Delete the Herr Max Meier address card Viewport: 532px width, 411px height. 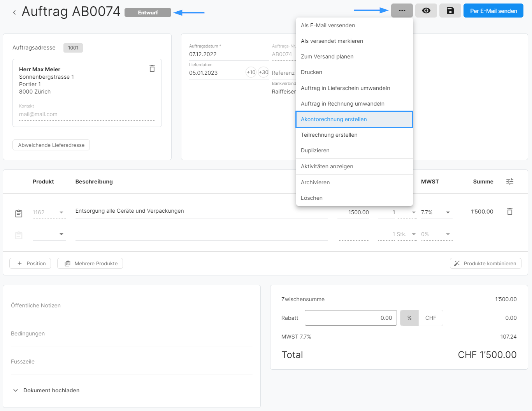click(x=152, y=69)
